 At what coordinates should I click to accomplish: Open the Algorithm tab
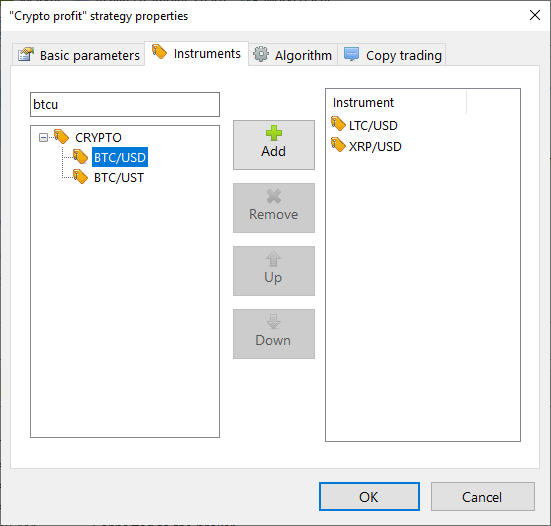293,55
